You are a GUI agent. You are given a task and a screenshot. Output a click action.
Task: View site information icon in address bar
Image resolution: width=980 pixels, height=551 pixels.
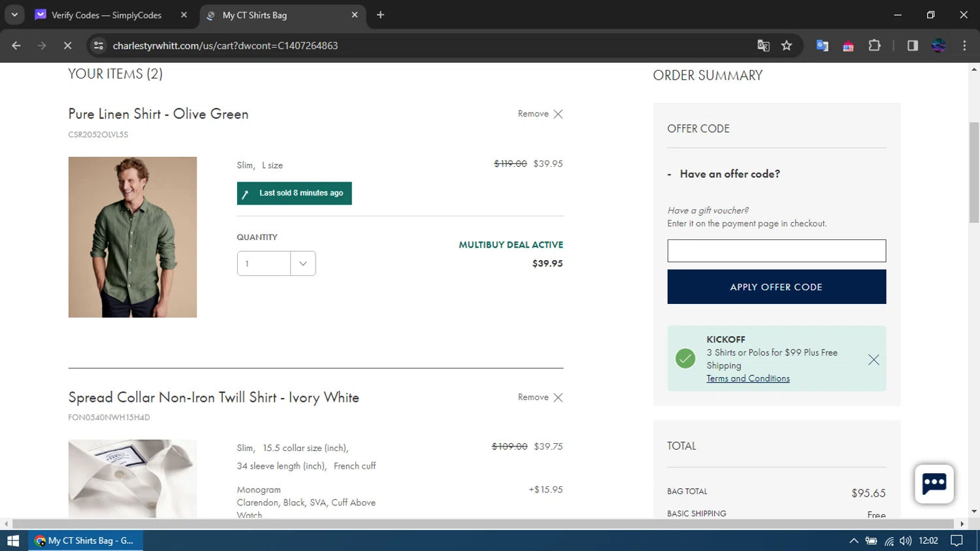click(x=99, y=46)
